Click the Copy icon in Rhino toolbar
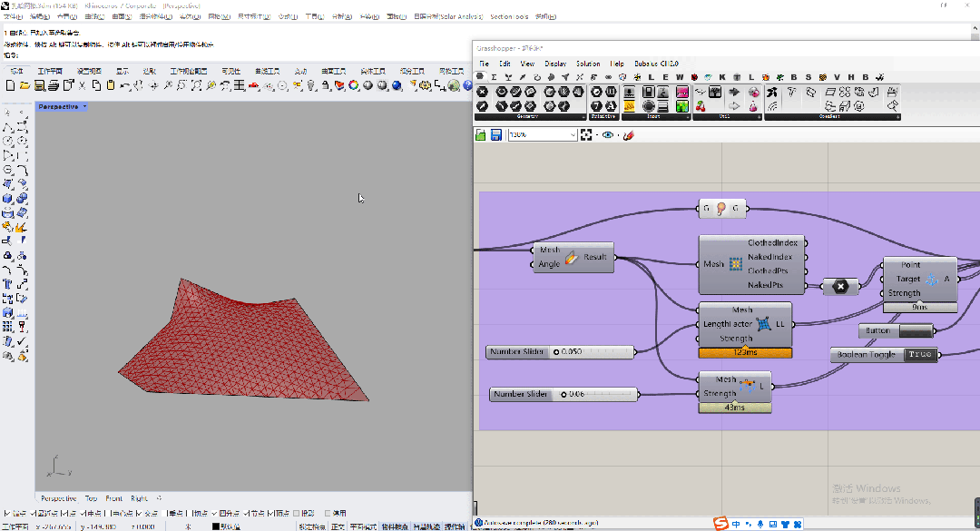 [96, 85]
